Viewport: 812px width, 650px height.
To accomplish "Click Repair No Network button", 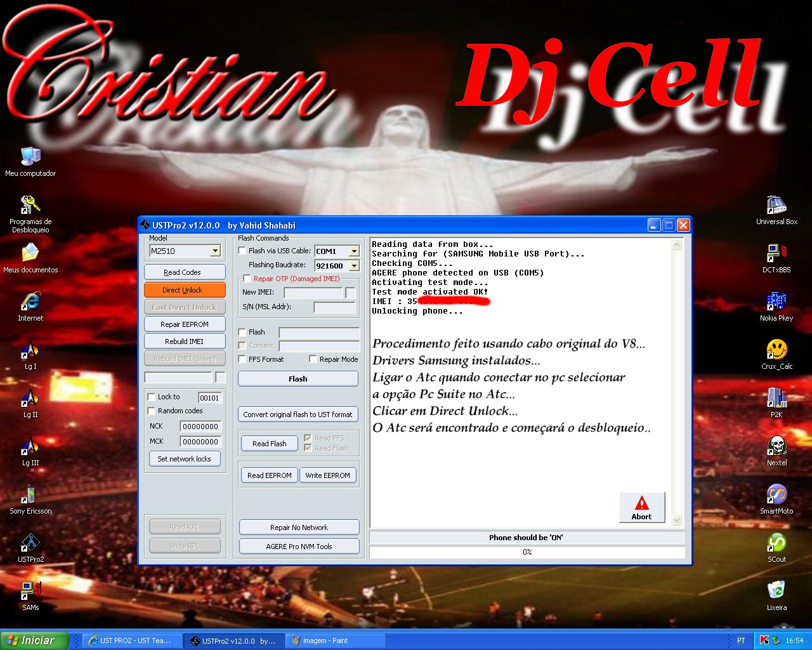I will click(299, 527).
